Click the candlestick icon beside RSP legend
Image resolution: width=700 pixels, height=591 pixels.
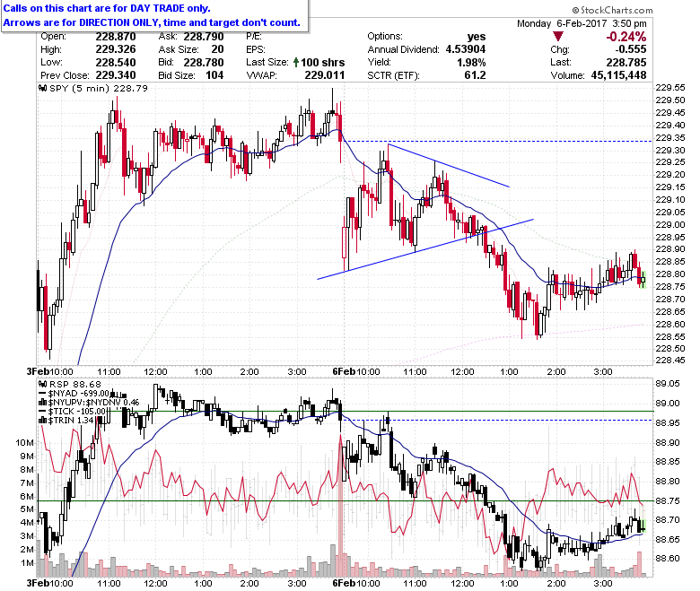(x=43, y=384)
